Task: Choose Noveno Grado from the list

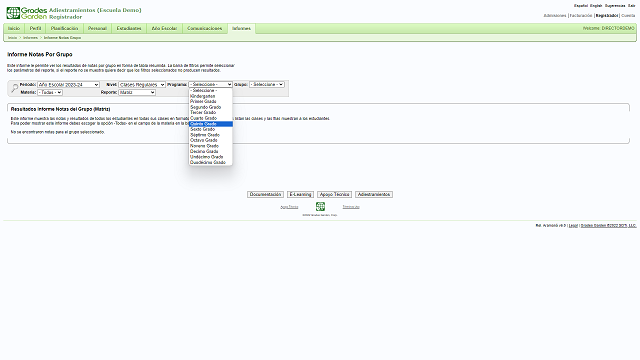Action: tap(211, 146)
